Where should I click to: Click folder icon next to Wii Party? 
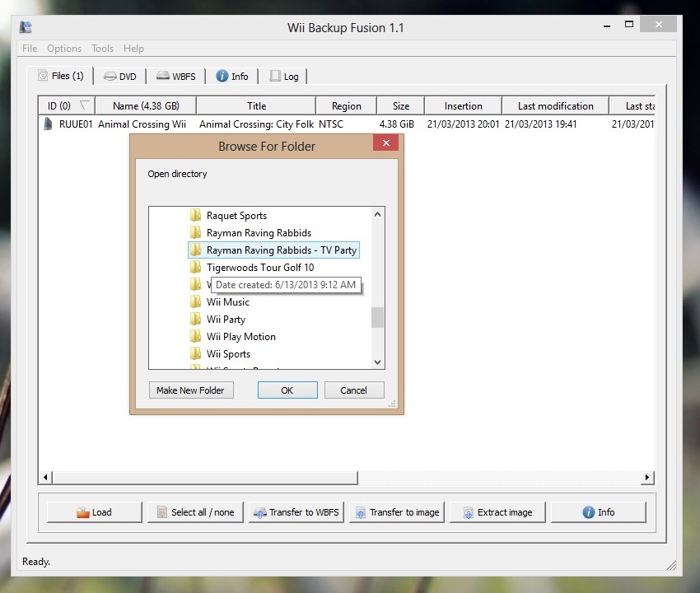(195, 320)
